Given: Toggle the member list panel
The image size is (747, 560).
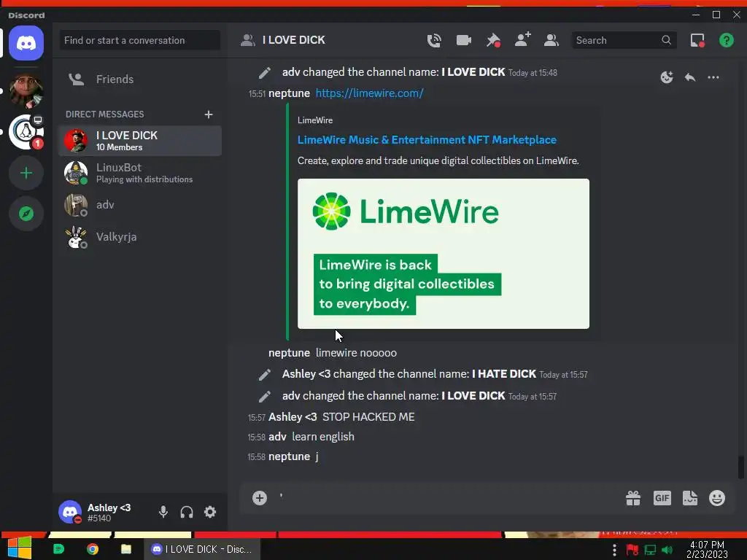Looking at the screenshot, I should 551,41.
